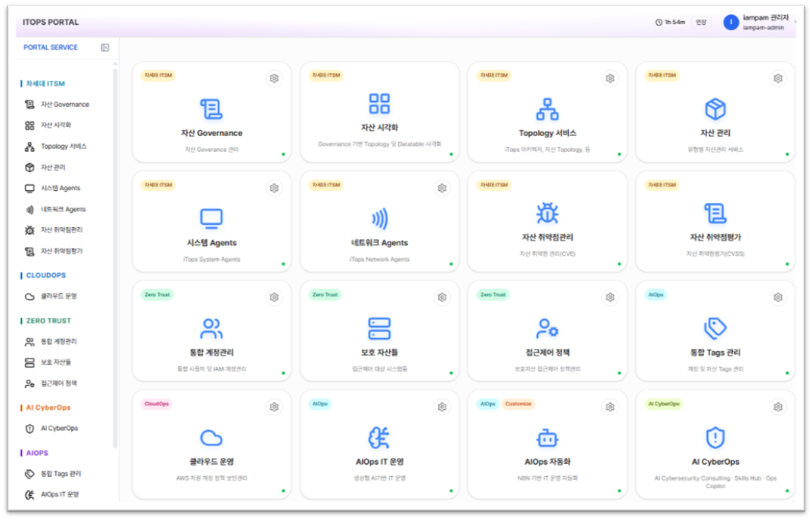The height and width of the screenshot is (520, 812).
Task: Click the network hierarchy icon of Topology 서비스 card
Action: 548,109
